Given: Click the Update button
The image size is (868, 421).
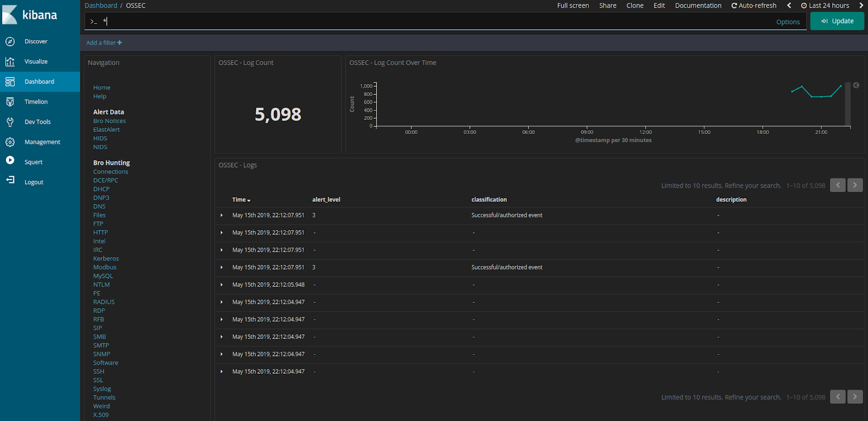Looking at the screenshot, I should click(x=837, y=21).
